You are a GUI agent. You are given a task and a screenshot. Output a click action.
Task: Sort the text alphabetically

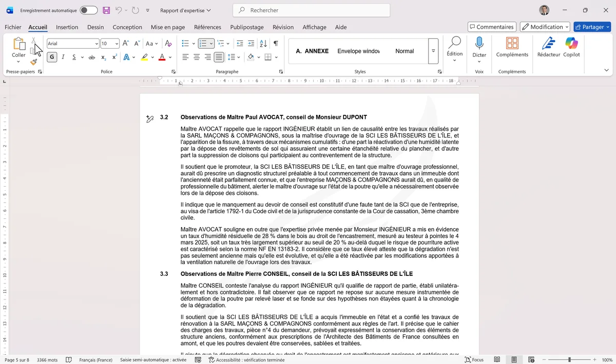click(263, 44)
